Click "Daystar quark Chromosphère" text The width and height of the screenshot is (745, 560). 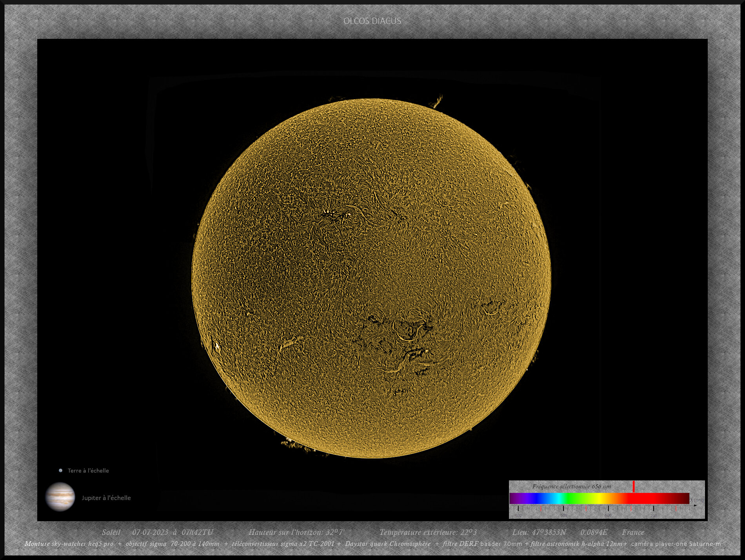click(388, 544)
